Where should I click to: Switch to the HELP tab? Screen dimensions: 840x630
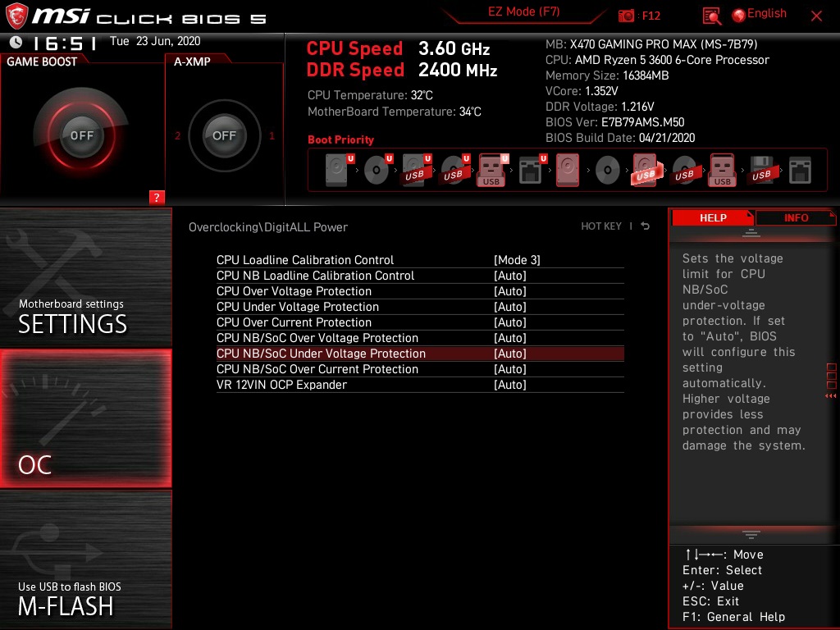tap(713, 217)
